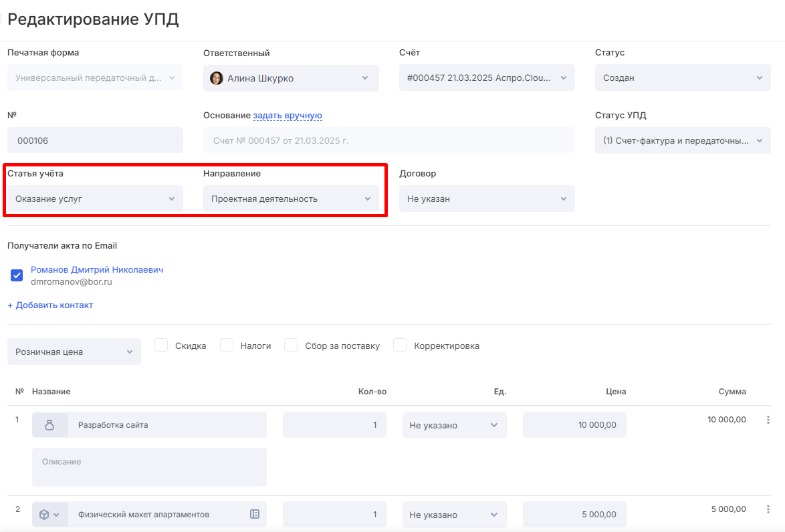Open the three-dot menu for Физический макет row
Viewport: 785px width, 532px height.
766,509
